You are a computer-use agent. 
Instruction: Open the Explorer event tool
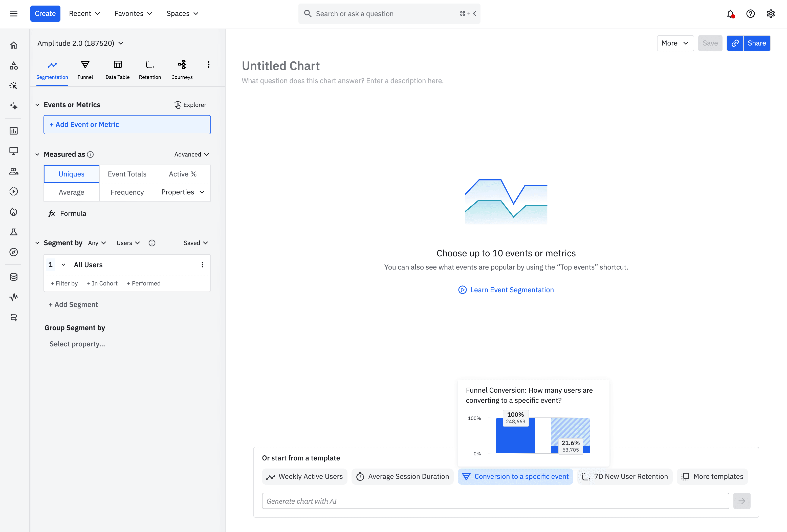pyautogui.click(x=190, y=105)
